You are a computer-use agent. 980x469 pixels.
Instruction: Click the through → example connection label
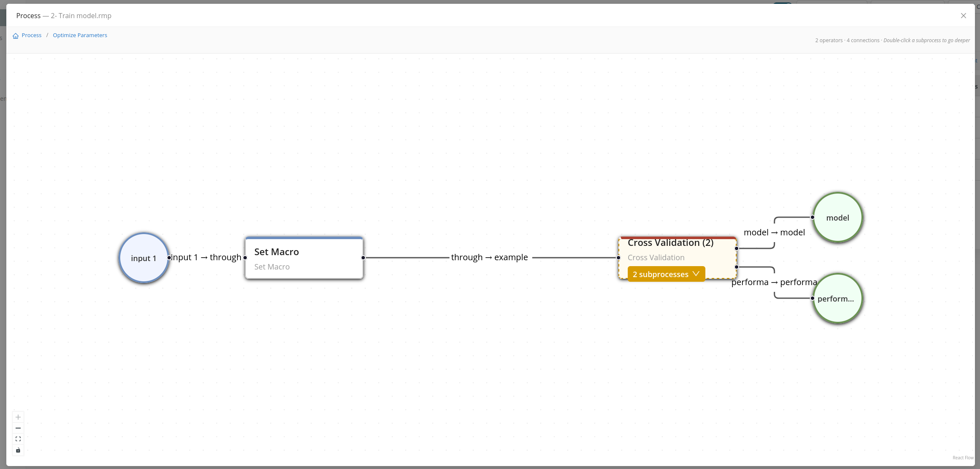tap(489, 257)
